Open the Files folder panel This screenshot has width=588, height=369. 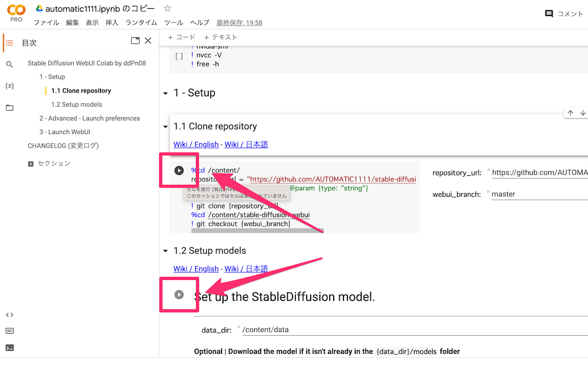coord(9,108)
